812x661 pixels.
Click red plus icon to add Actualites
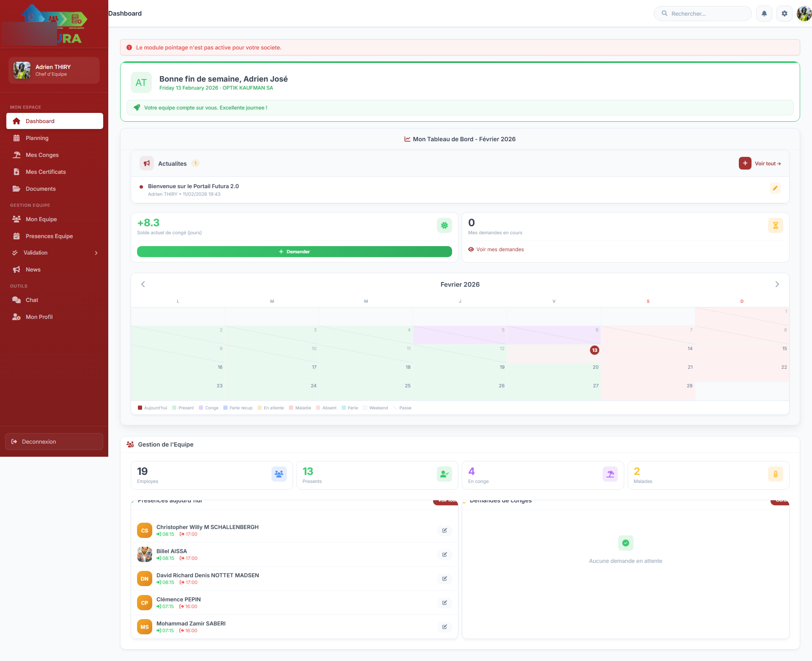(745, 163)
